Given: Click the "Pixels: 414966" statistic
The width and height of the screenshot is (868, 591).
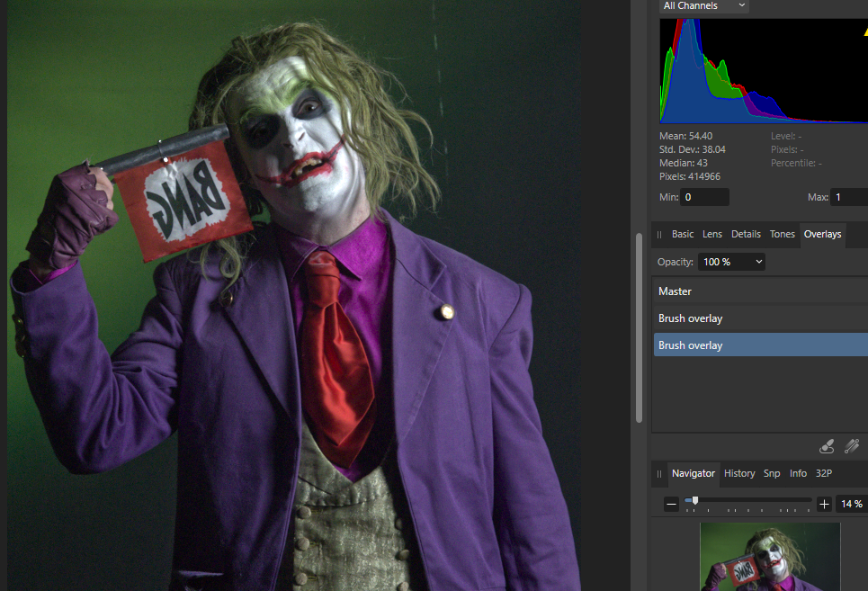Looking at the screenshot, I should (690, 176).
